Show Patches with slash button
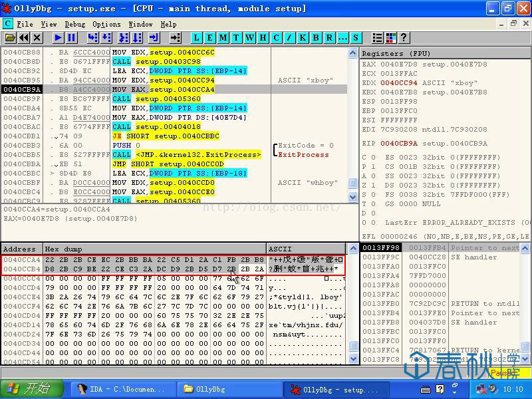532x399 pixels. coord(289,38)
